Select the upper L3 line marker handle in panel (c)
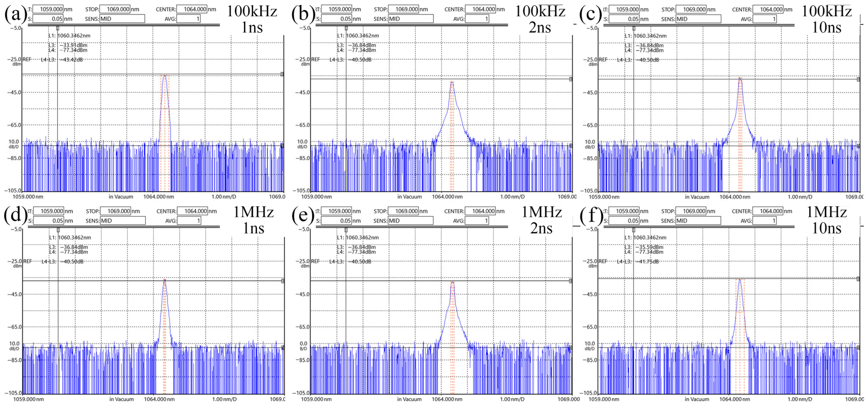This screenshot has height=406, width=868. click(858, 79)
